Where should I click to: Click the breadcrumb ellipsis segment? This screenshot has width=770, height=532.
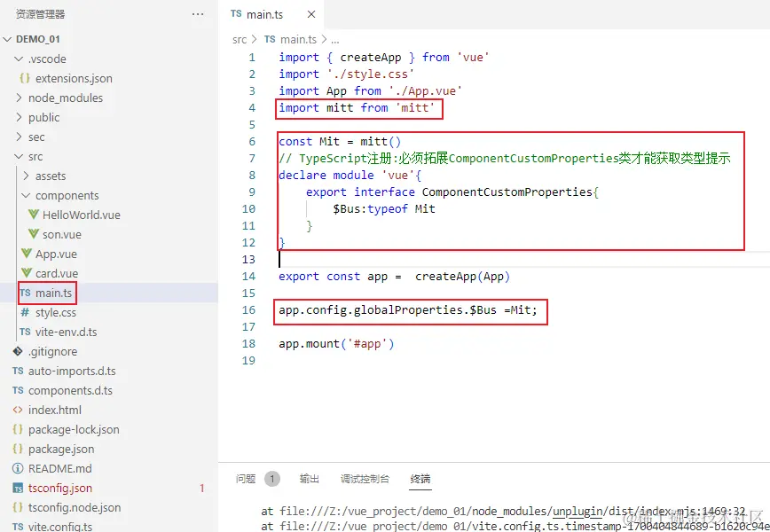(335, 40)
